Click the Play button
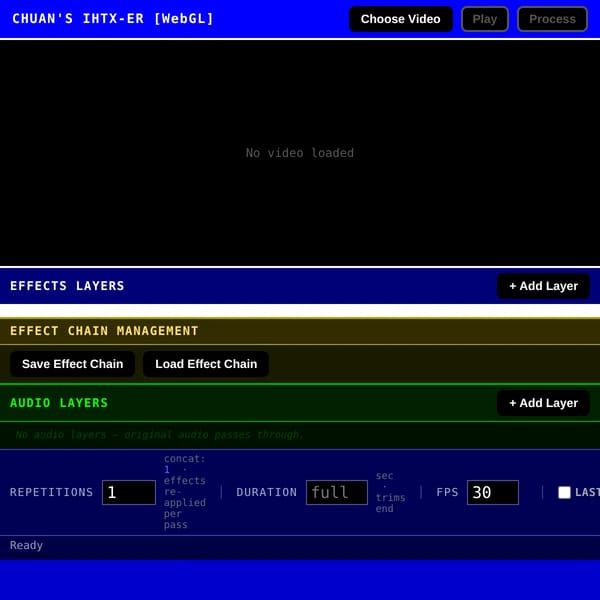This screenshot has height=600, width=600. [x=485, y=19]
